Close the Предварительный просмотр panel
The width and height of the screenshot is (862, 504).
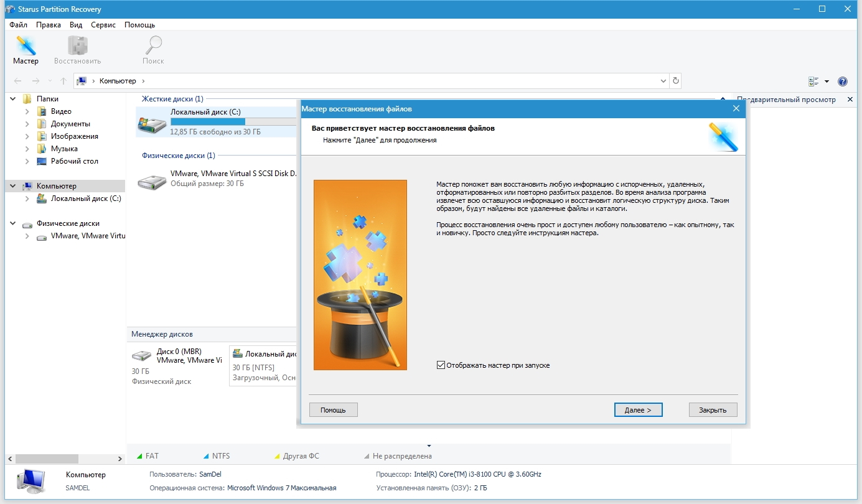[850, 100]
